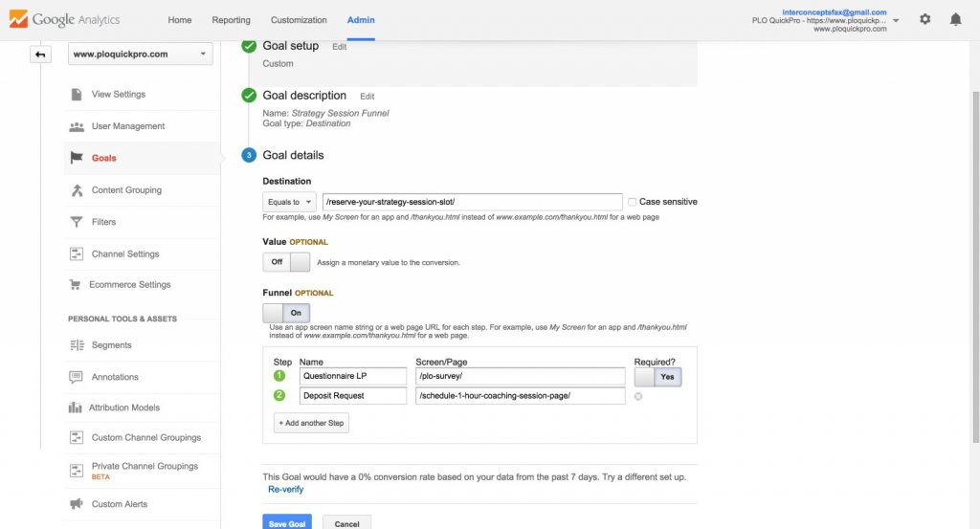980x529 pixels.
Task: Click the settings gear icon
Action: [x=924, y=19]
